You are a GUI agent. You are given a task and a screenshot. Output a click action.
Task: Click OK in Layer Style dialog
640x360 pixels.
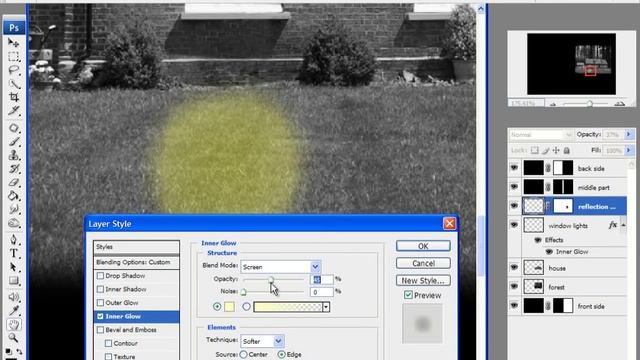pyautogui.click(x=423, y=246)
